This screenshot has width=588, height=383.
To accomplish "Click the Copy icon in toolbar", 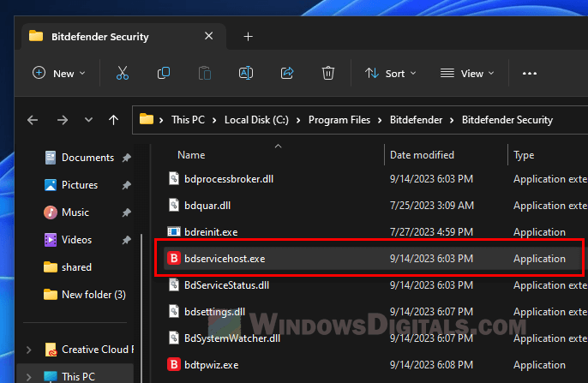I will point(164,73).
